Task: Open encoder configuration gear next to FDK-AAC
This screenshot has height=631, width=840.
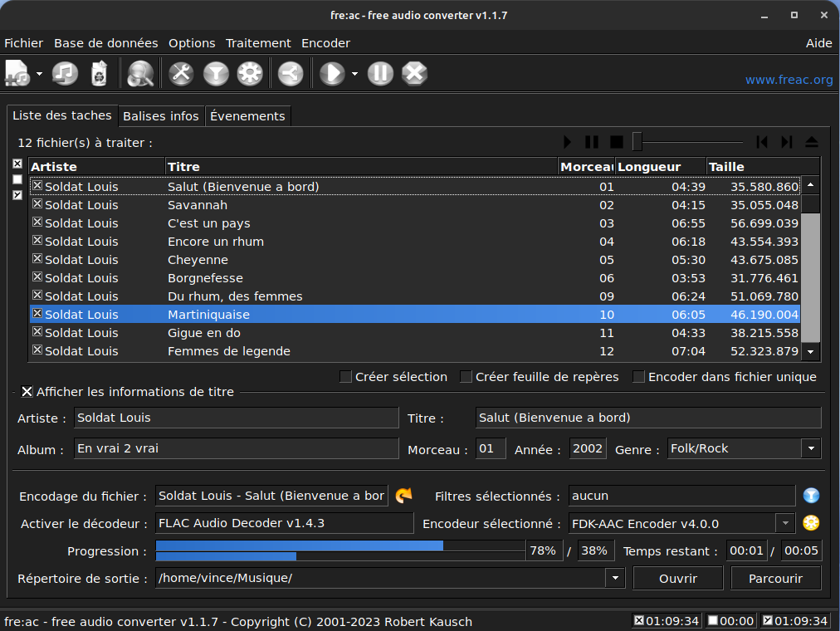Action: (x=811, y=523)
